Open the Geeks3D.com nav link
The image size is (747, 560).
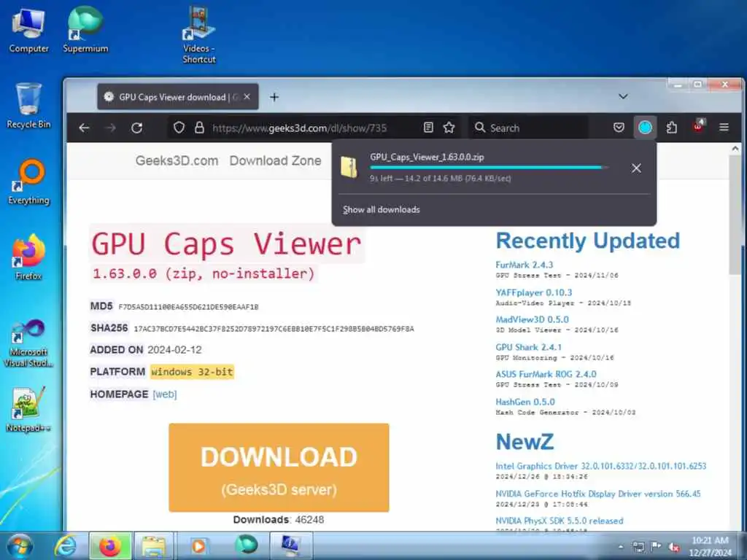(177, 161)
